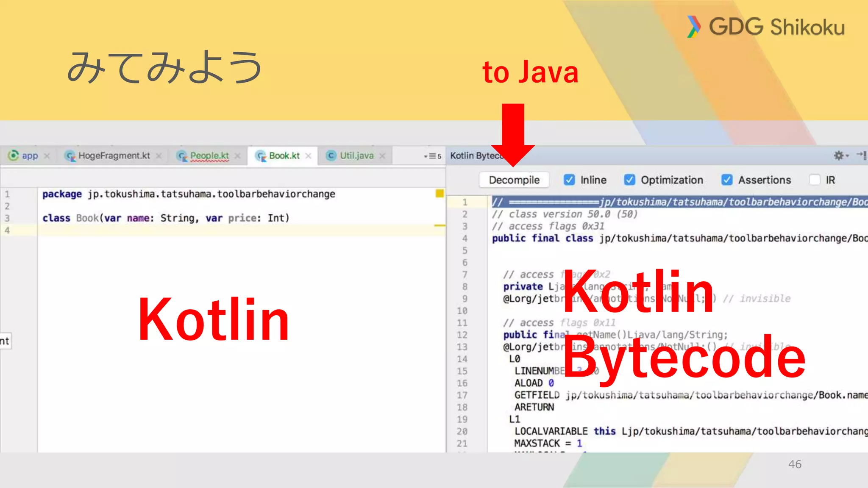This screenshot has width=868, height=488.
Task: Open the app tab
Action: [24, 156]
